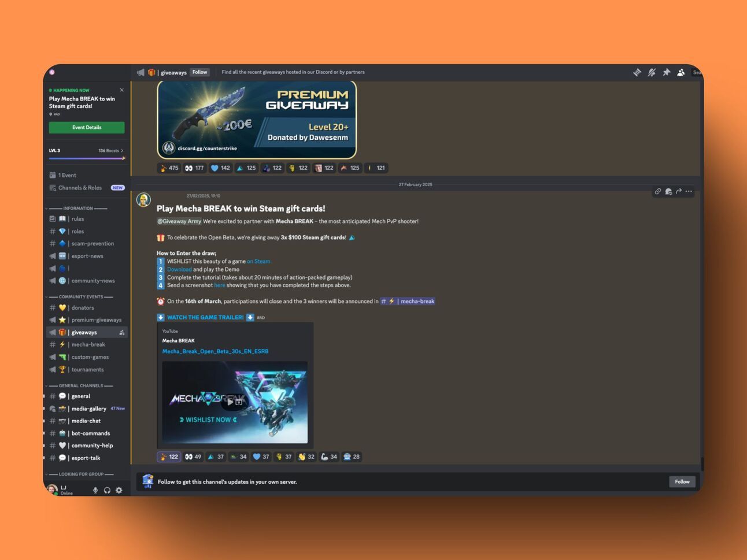Open the message More options menu
Image resolution: width=747 pixels, height=560 pixels.
pyautogui.click(x=689, y=191)
